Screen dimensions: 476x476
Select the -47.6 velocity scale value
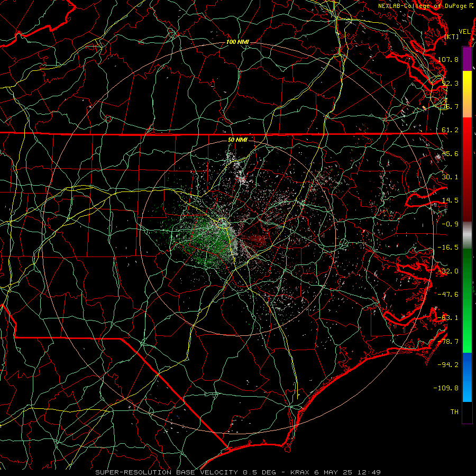click(x=448, y=295)
